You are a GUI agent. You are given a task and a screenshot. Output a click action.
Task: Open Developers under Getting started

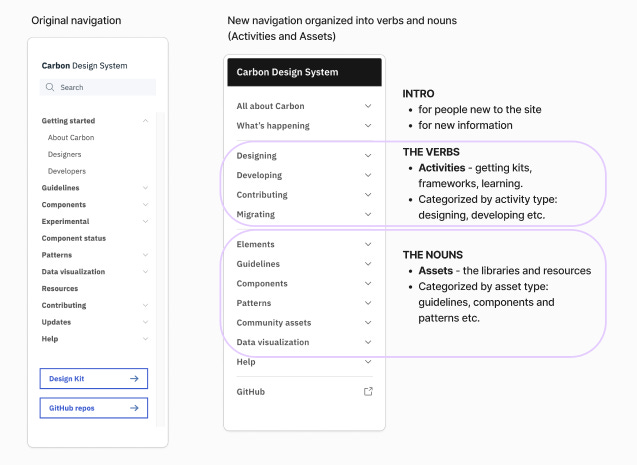coord(67,171)
